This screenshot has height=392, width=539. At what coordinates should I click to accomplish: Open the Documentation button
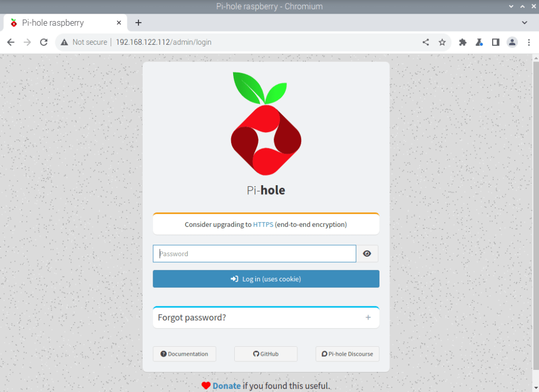pos(184,354)
